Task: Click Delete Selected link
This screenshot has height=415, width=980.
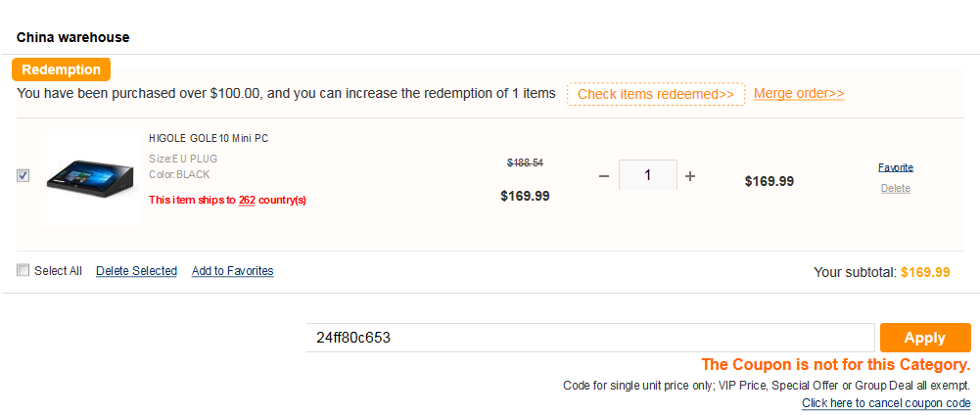Action: 136,271
